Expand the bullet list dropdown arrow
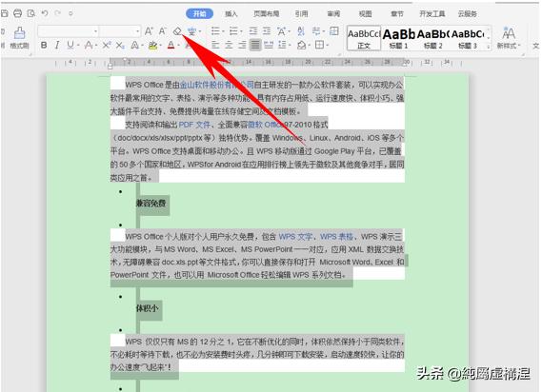The image size is (542, 392). pos(223,31)
